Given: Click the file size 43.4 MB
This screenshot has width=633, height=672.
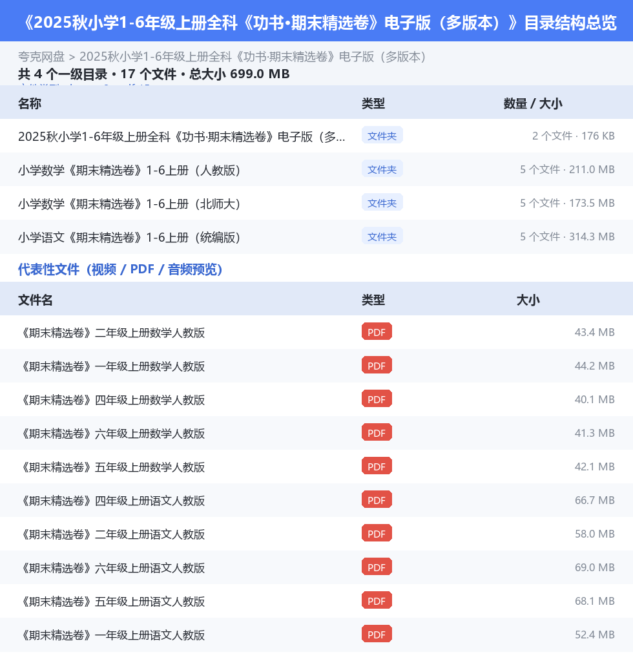Looking at the screenshot, I should coord(594,332).
